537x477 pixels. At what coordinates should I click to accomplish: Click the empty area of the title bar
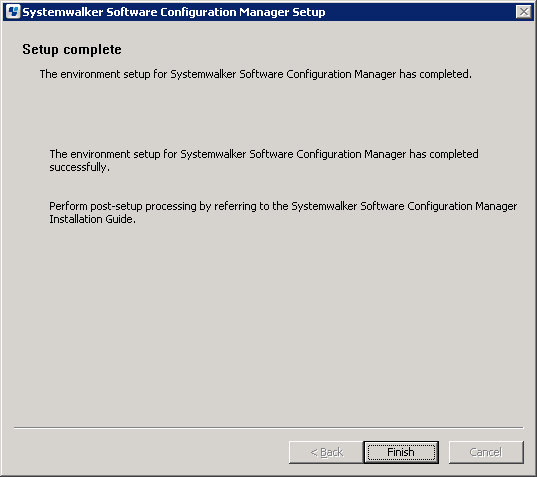click(420, 12)
